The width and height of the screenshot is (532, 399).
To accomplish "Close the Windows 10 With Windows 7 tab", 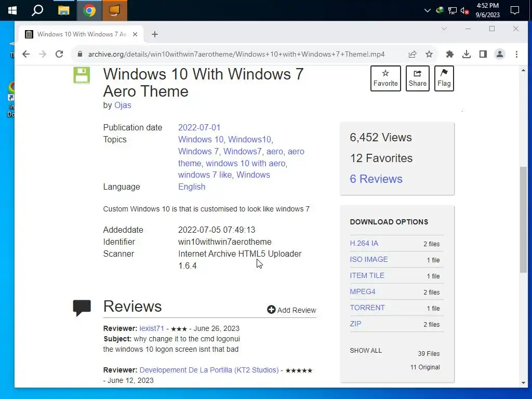I will click(x=135, y=34).
